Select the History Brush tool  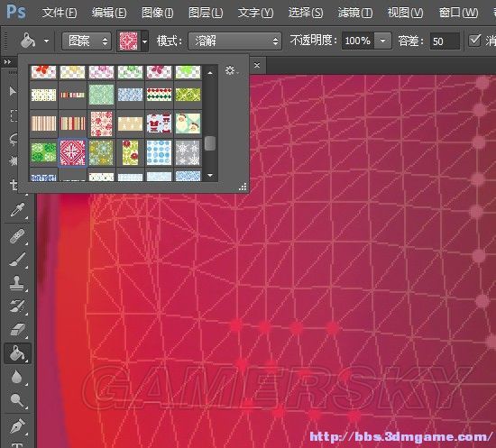(17, 306)
